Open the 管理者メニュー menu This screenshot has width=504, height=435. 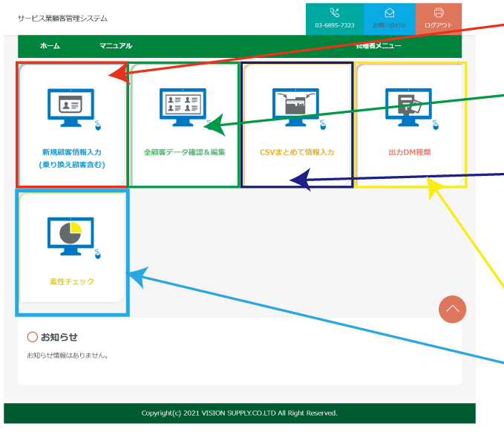pos(379,46)
